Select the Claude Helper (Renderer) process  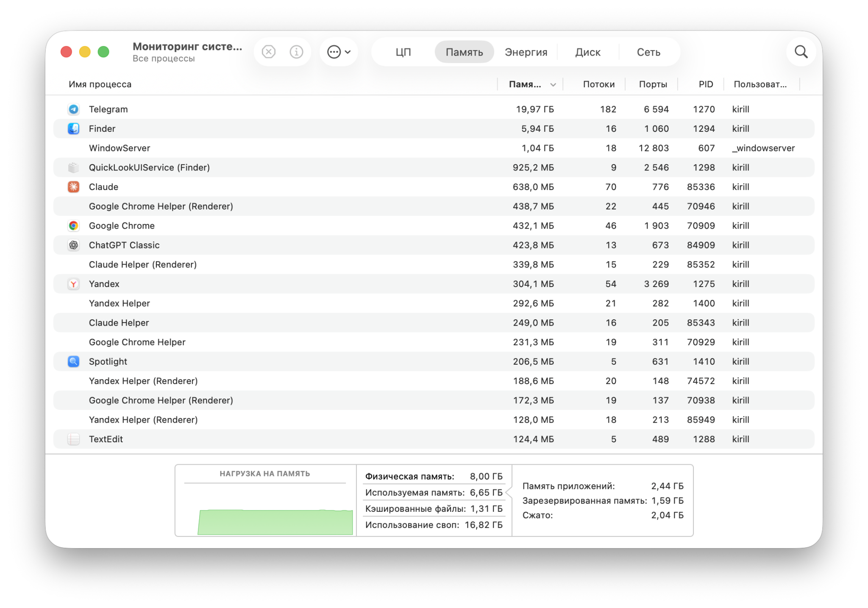pos(143,265)
